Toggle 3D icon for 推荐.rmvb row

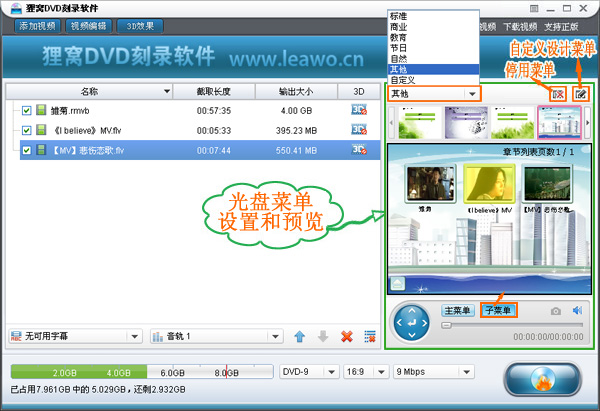(359, 110)
